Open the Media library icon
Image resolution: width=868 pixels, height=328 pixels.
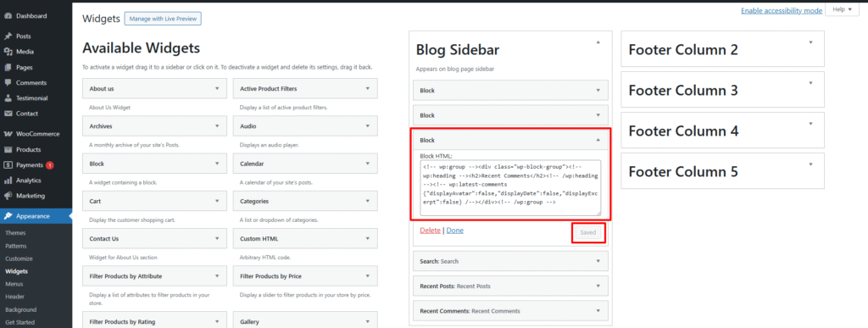point(8,52)
